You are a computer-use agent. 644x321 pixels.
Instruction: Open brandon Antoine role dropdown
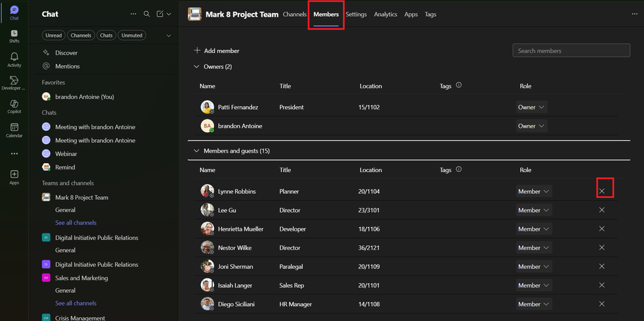531,126
